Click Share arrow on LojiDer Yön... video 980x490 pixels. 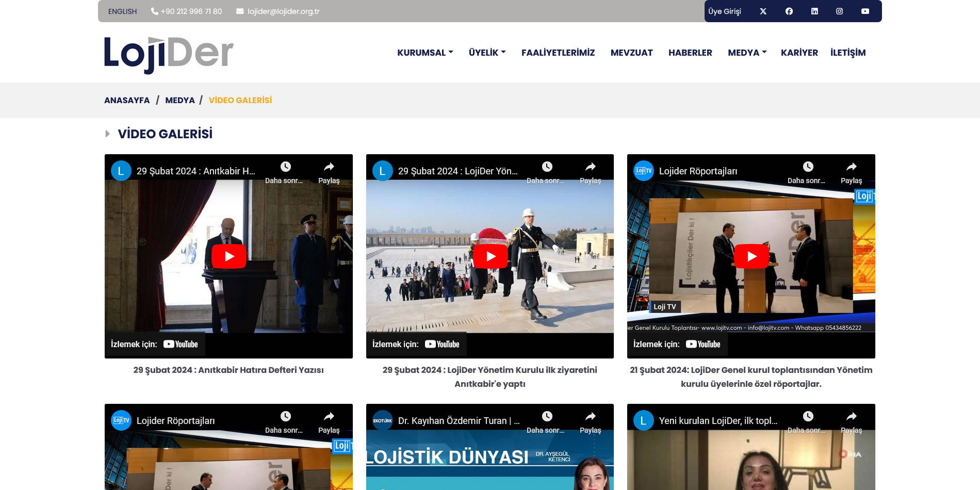tap(591, 167)
